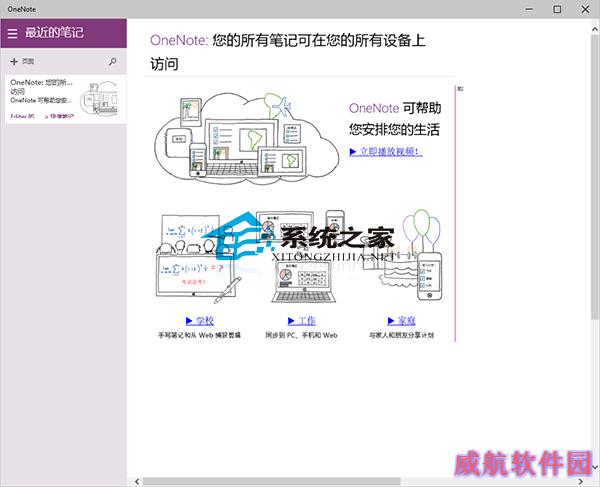
Task: Click the vertical scrollbar thumb
Action: (595, 176)
